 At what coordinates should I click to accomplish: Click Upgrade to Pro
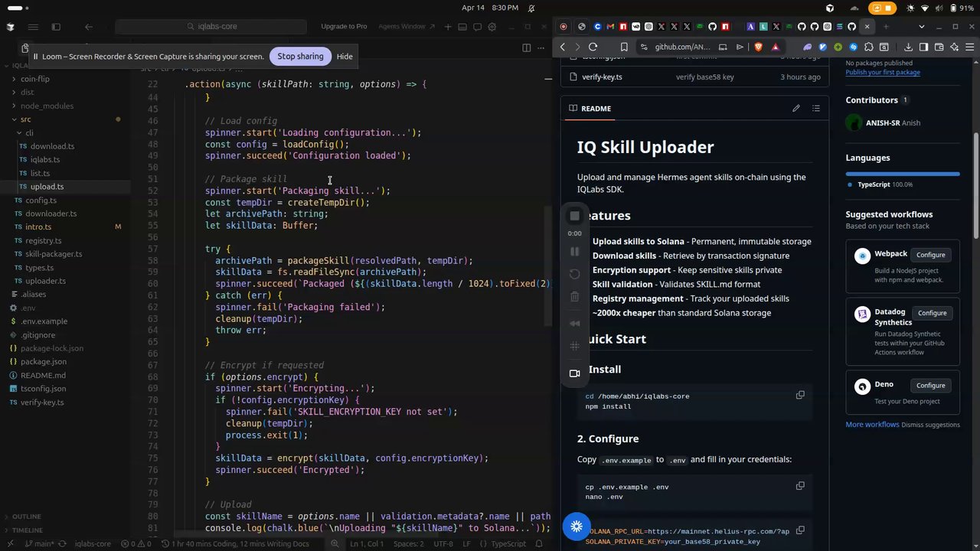[344, 27]
